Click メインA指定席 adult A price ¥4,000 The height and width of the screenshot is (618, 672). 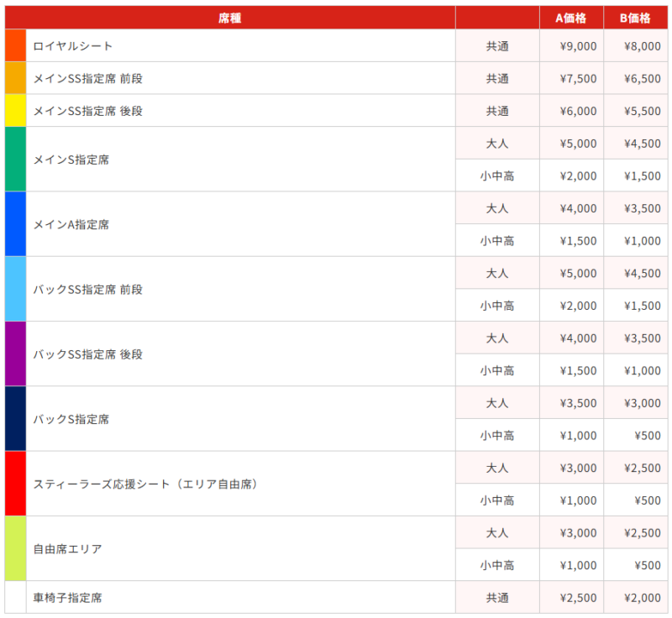578,208
